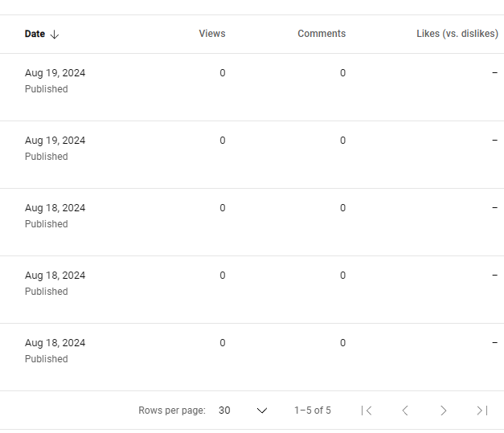504x433 pixels.
Task: Click the third row's Aug 18, 2024 date
Action: pyautogui.click(x=55, y=208)
